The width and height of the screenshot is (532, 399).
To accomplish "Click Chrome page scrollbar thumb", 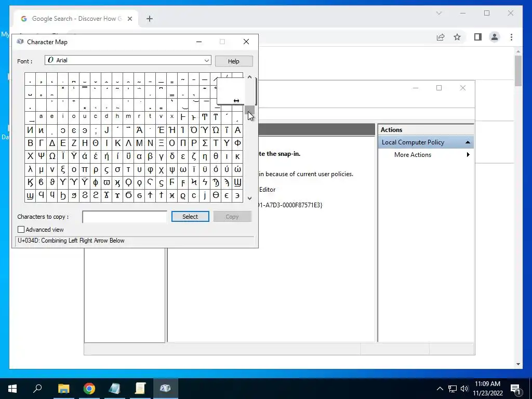I will click(518, 71).
